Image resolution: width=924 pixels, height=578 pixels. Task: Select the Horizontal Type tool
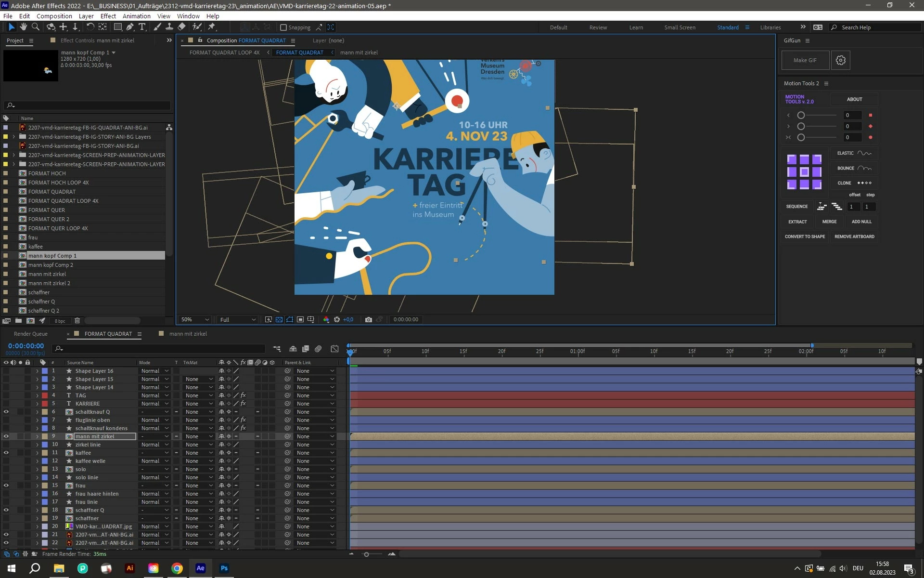tap(142, 27)
